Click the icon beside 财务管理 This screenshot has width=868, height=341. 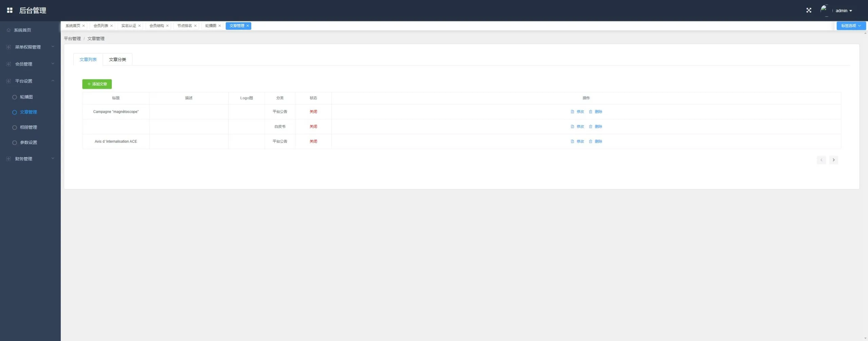pos(8,159)
